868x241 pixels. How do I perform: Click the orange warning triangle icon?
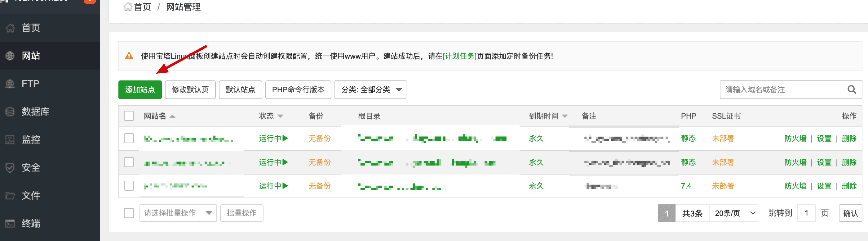[129, 56]
